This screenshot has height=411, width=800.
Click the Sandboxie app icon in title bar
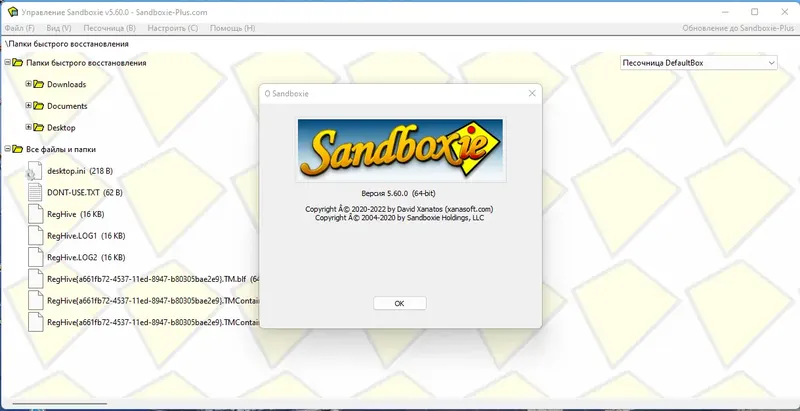click(x=13, y=12)
